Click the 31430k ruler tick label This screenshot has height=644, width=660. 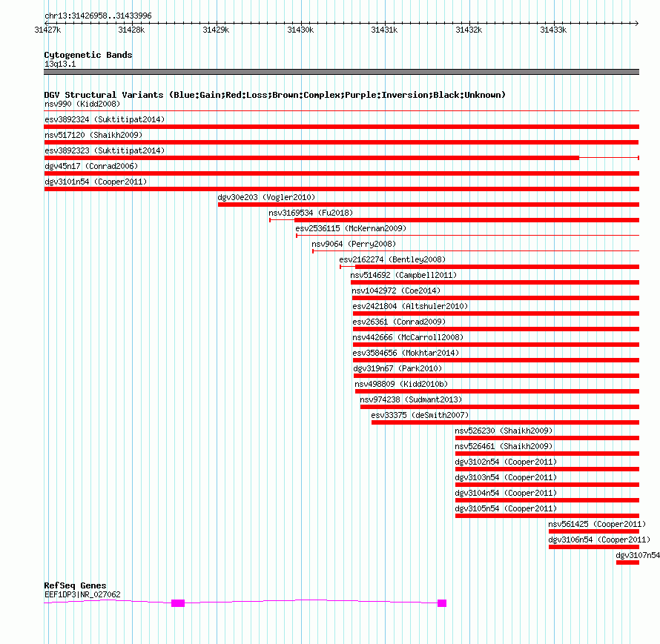pos(300,30)
